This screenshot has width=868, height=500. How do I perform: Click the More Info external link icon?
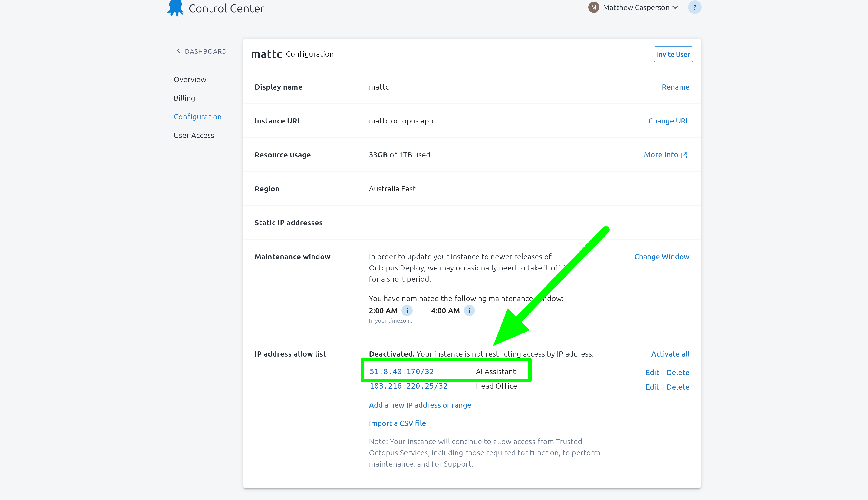tap(684, 155)
